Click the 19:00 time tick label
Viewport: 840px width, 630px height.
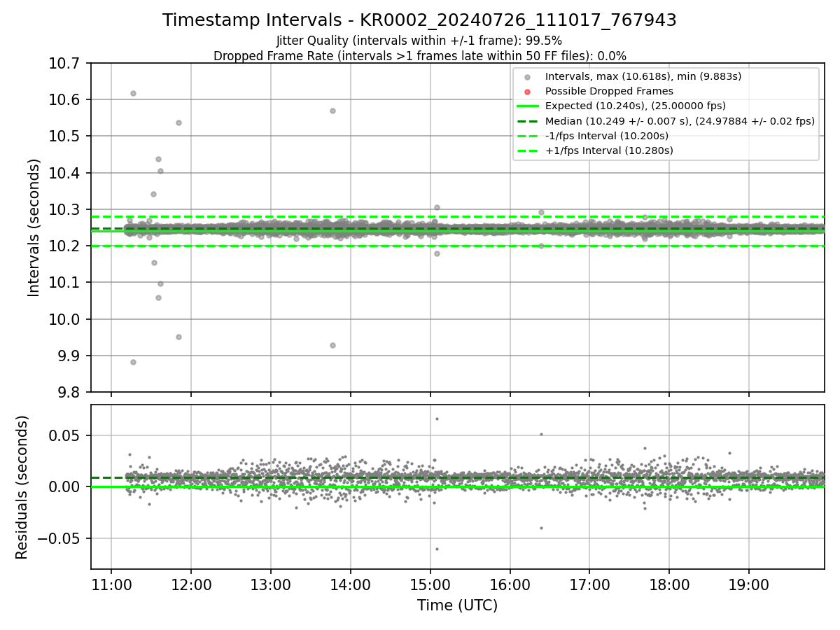(x=749, y=584)
